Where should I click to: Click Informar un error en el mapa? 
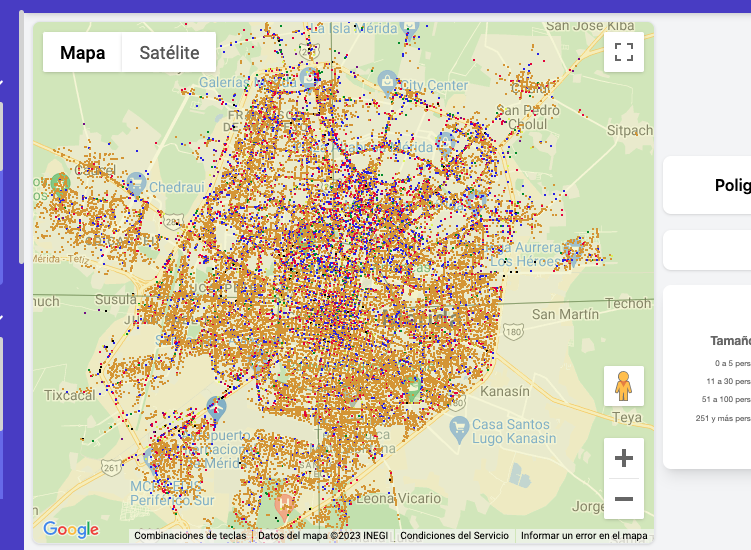(584, 536)
